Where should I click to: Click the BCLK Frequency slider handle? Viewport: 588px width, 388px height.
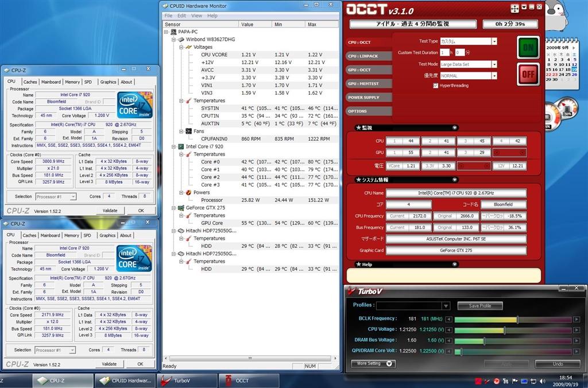pos(517,320)
